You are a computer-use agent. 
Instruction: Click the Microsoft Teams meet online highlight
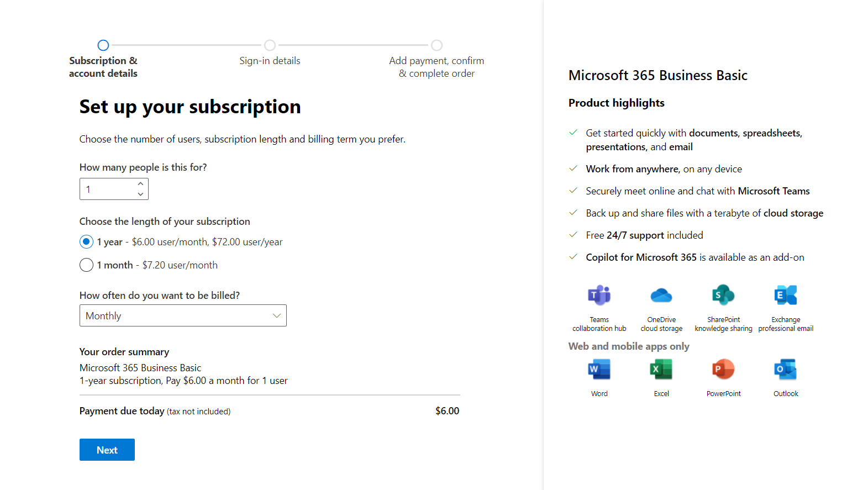[x=698, y=191]
